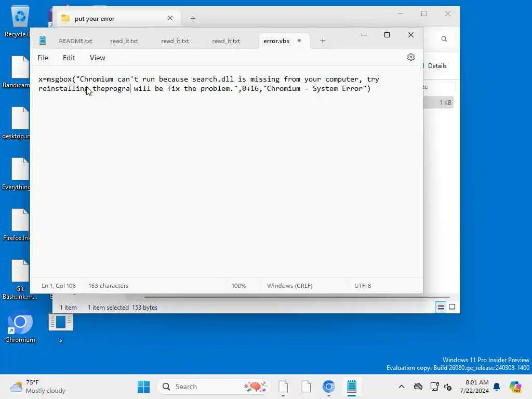Switch to the second read_it.txt tab

[x=175, y=41]
